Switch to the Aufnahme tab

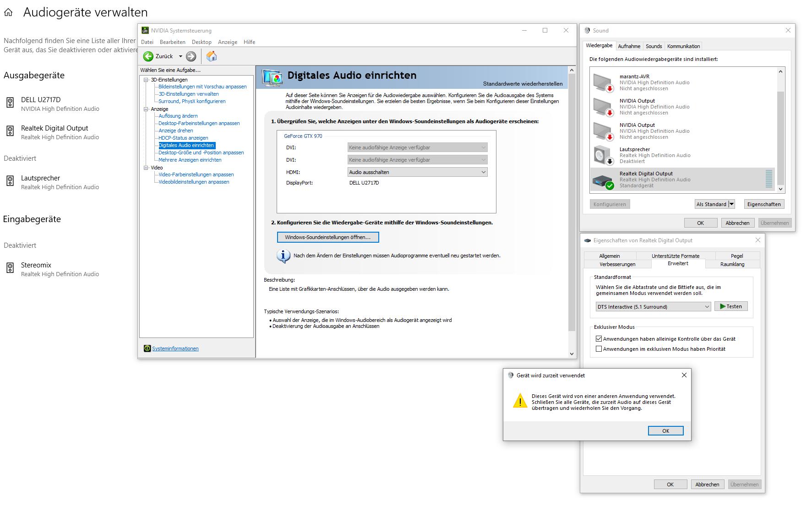click(x=629, y=46)
